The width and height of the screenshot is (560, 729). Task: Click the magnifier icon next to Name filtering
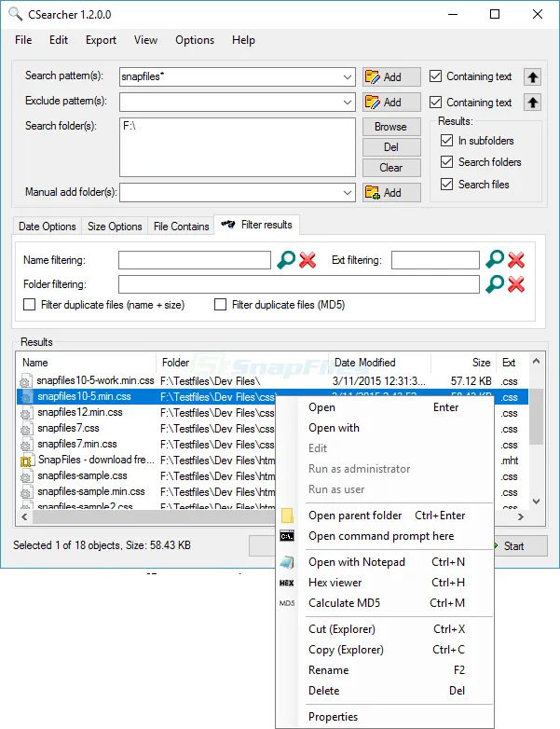(x=286, y=260)
